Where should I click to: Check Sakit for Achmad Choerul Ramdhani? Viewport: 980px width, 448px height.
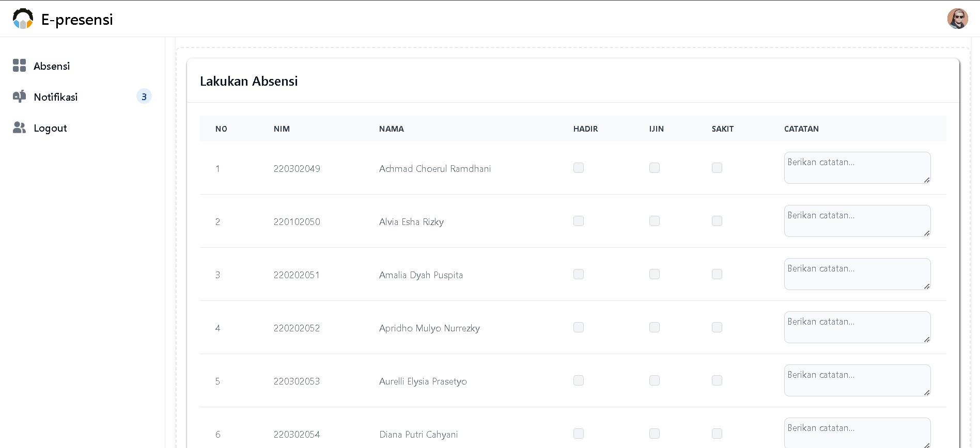[717, 168]
